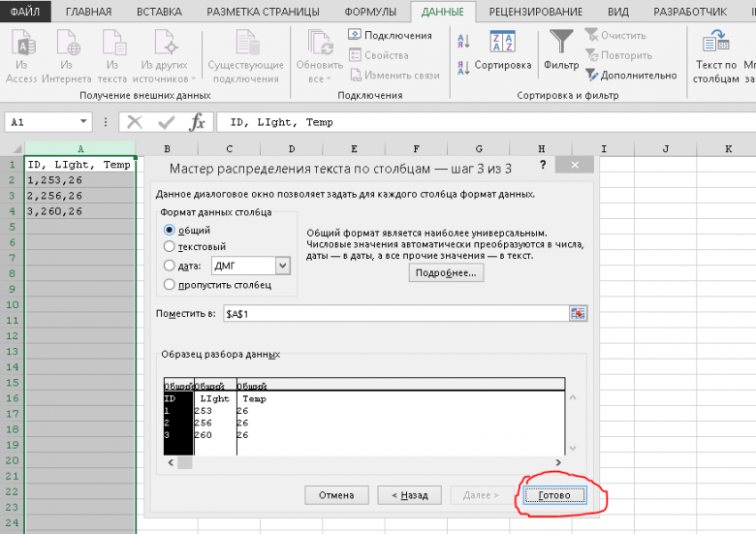Select column A header

(x=80, y=148)
